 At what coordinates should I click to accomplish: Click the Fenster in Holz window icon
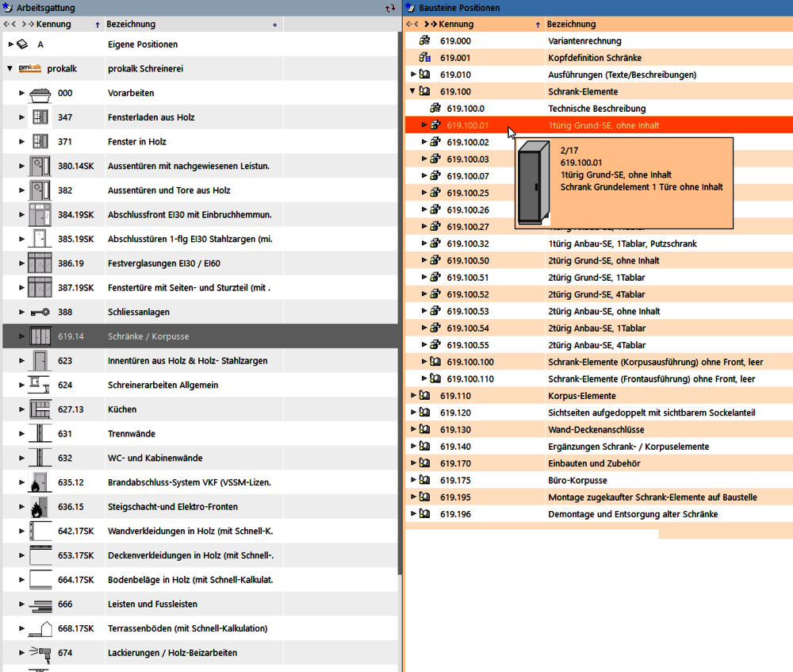point(40,142)
